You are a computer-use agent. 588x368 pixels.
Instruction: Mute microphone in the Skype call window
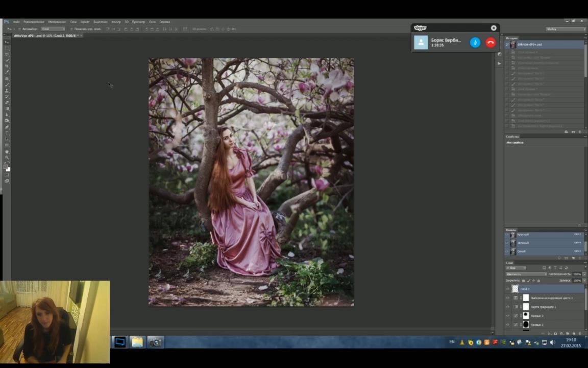click(475, 42)
